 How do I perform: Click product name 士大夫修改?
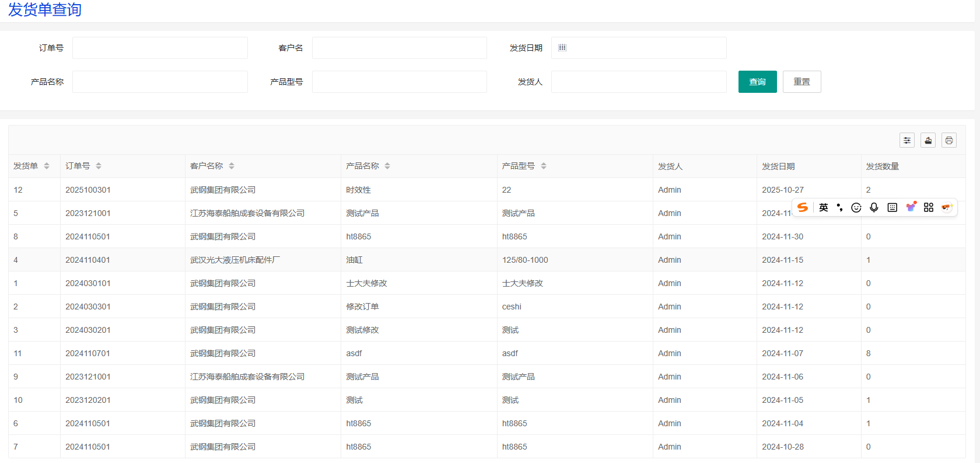click(366, 283)
